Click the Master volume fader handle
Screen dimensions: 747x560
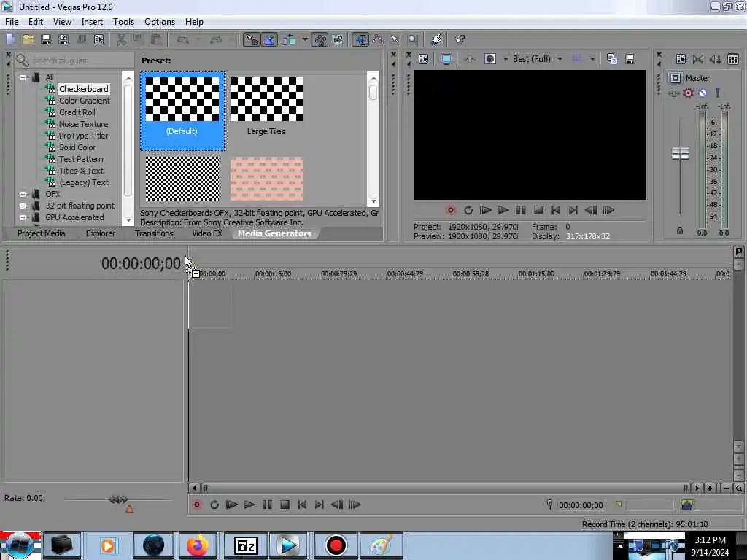click(x=680, y=153)
